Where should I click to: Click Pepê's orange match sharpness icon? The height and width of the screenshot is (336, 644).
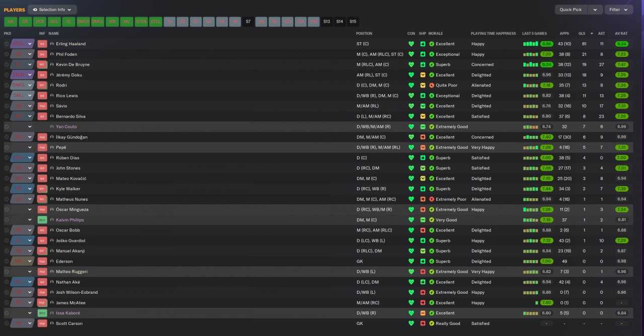423,147
